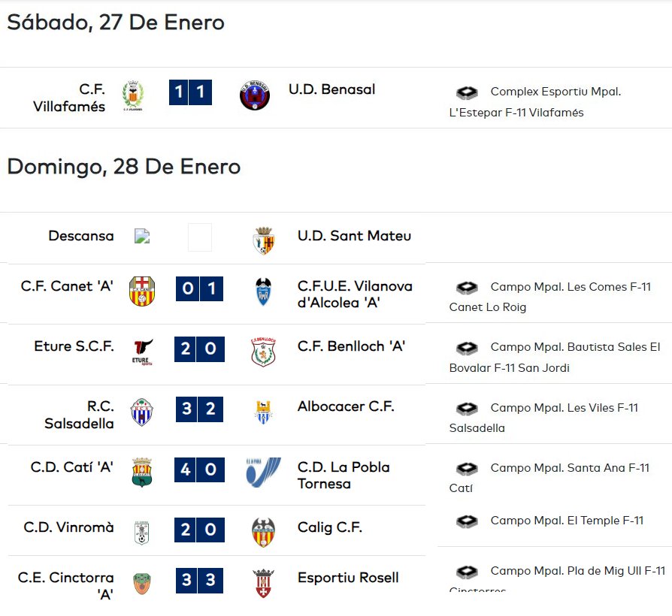Open Complex Esportiu Mpal. L'Estepar venue link
The image size is (672, 616).
[x=535, y=102]
